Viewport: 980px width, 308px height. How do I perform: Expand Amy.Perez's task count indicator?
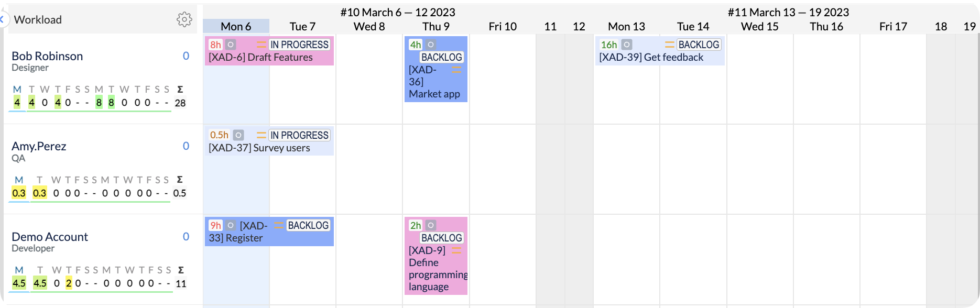[186, 146]
